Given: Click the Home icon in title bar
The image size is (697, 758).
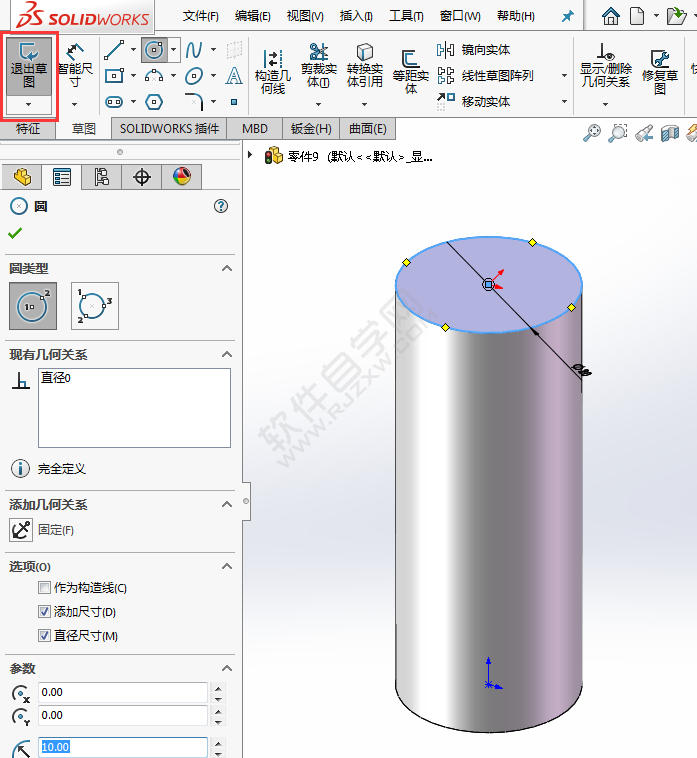Looking at the screenshot, I should pos(611,16).
